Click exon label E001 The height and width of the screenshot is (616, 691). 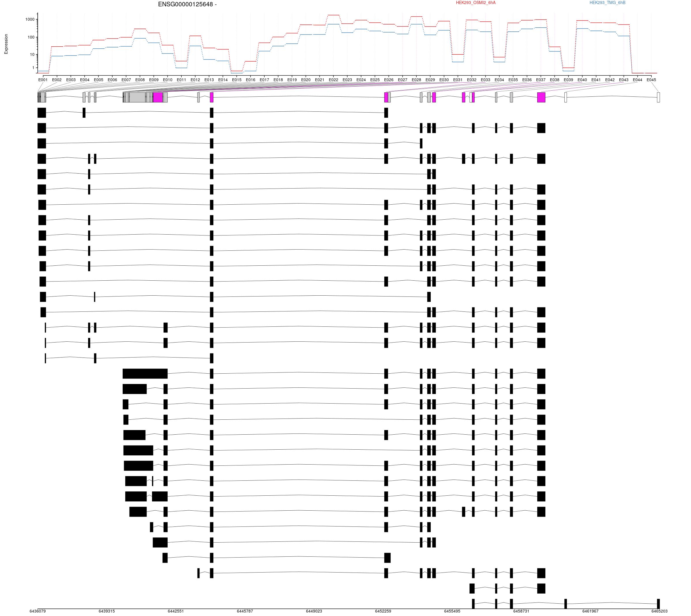43,80
